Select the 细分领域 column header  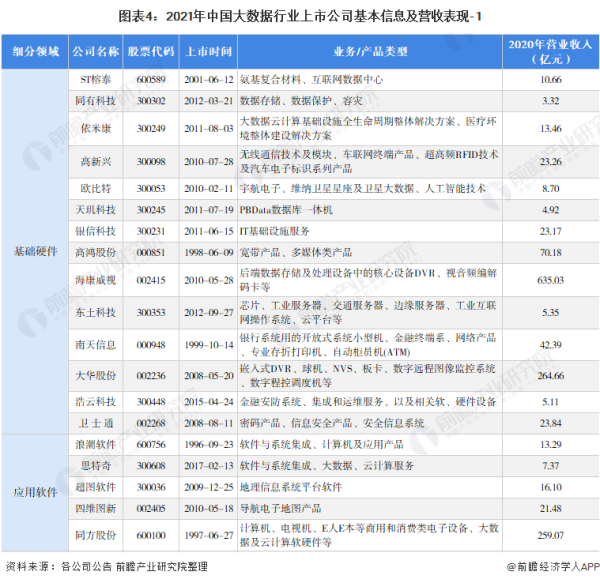pos(36,50)
